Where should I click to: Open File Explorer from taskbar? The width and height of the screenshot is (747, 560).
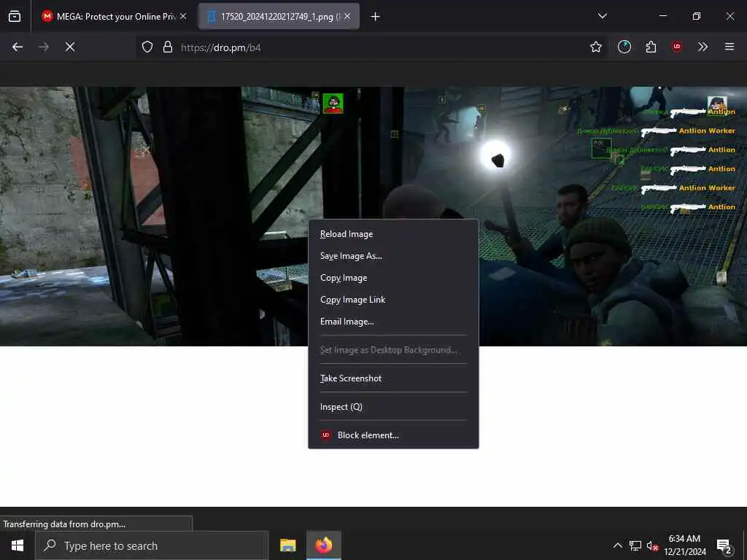point(287,545)
